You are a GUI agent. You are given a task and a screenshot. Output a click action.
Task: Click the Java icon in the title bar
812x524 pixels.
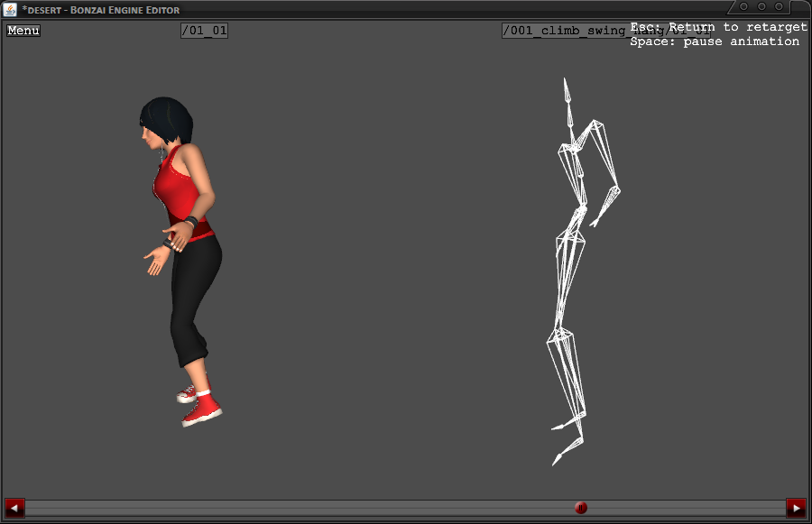pyautogui.click(x=10, y=9)
